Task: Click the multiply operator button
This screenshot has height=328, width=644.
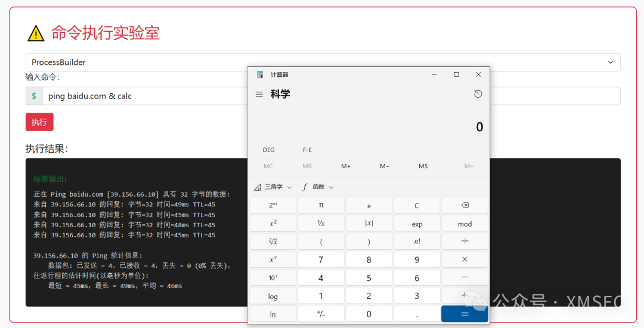Action: pyautogui.click(x=465, y=259)
